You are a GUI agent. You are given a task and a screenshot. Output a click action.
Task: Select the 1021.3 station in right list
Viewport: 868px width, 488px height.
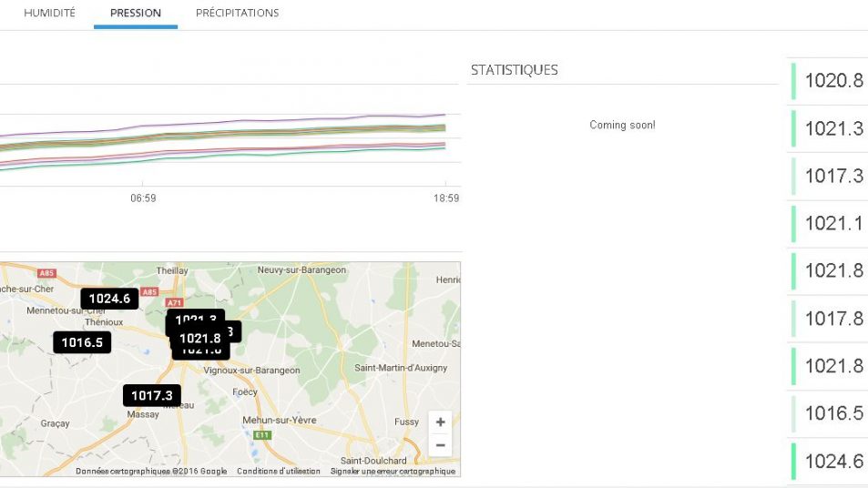coord(833,128)
